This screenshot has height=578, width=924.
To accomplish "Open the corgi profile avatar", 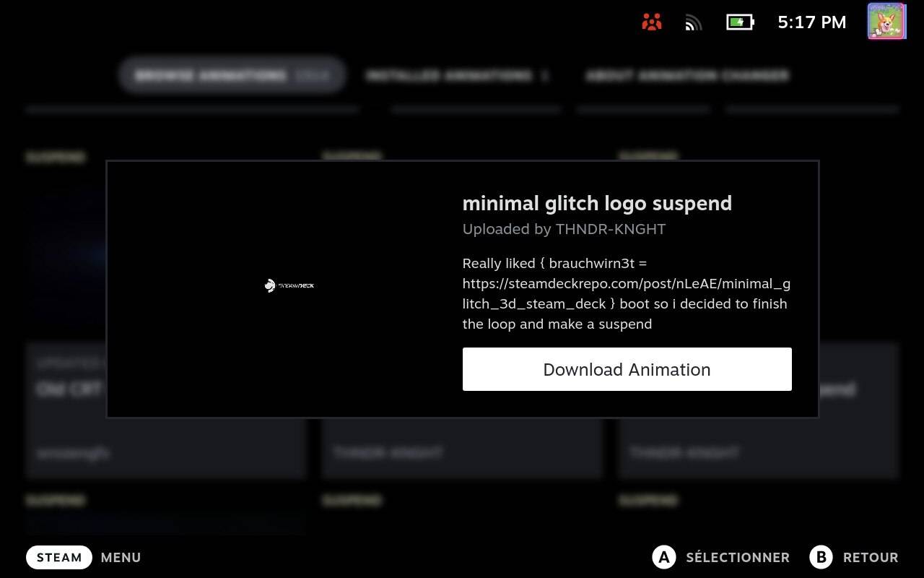I will (x=886, y=21).
